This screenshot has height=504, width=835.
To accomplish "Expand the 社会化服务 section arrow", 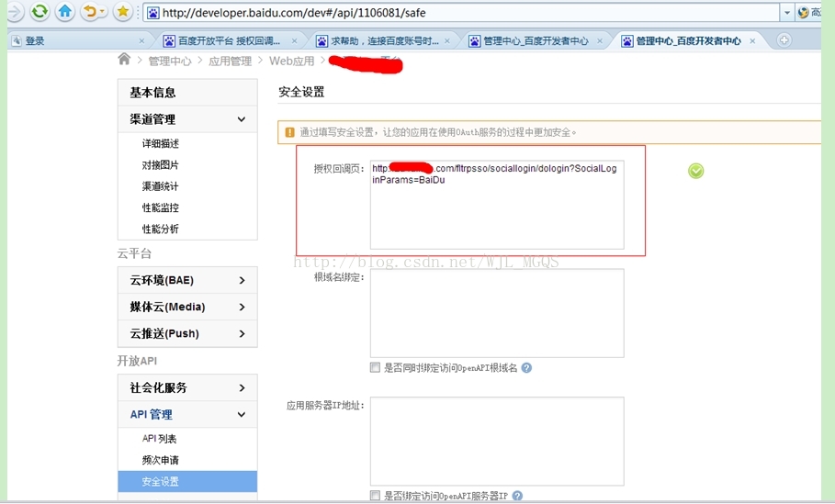I will 242,388.
